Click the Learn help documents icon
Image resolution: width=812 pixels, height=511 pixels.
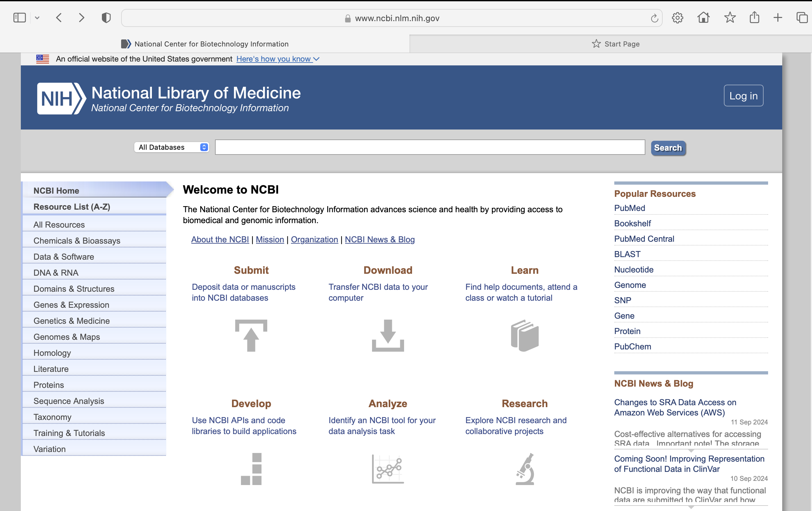pos(524,335)
